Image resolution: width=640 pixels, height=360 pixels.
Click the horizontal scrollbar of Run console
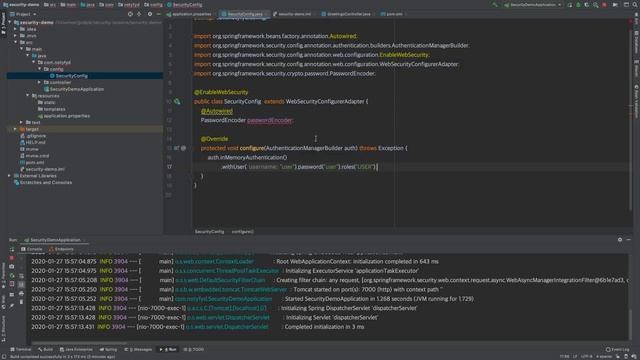click(x=80, y=343)
